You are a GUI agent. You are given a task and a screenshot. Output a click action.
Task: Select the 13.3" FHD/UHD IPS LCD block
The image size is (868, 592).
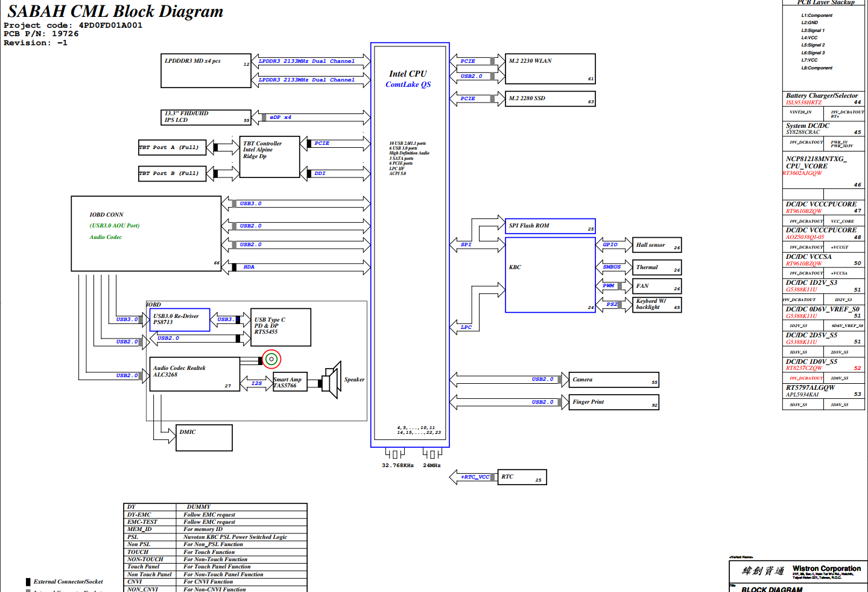pyautogui.click(x=206, y=117)
